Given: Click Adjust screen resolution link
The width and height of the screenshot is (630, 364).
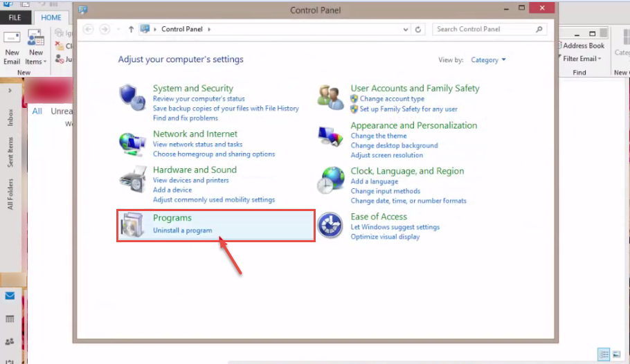Looking at the screenshot, I should 386,155.
